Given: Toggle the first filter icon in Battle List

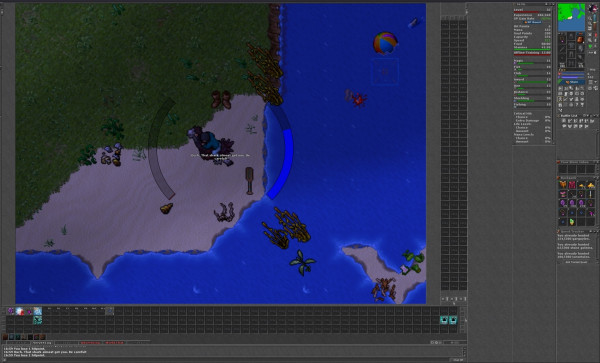Looking at the screenshot, I should (x=564, y=121).
